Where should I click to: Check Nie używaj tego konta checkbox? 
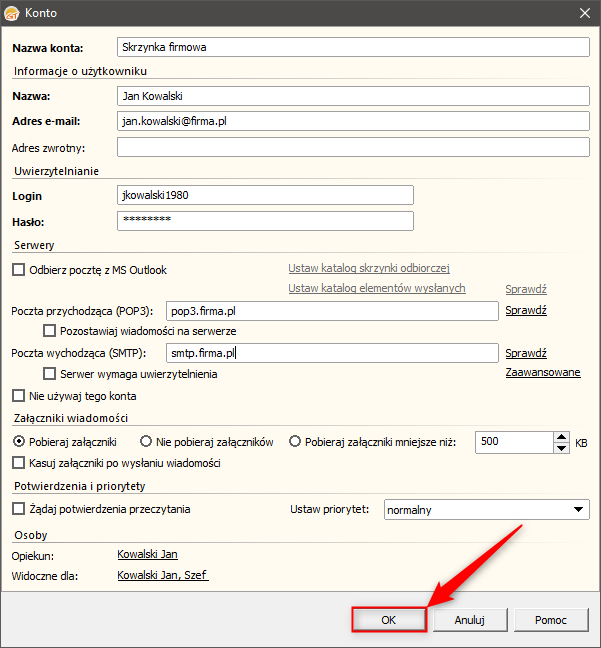click(19, 396)
